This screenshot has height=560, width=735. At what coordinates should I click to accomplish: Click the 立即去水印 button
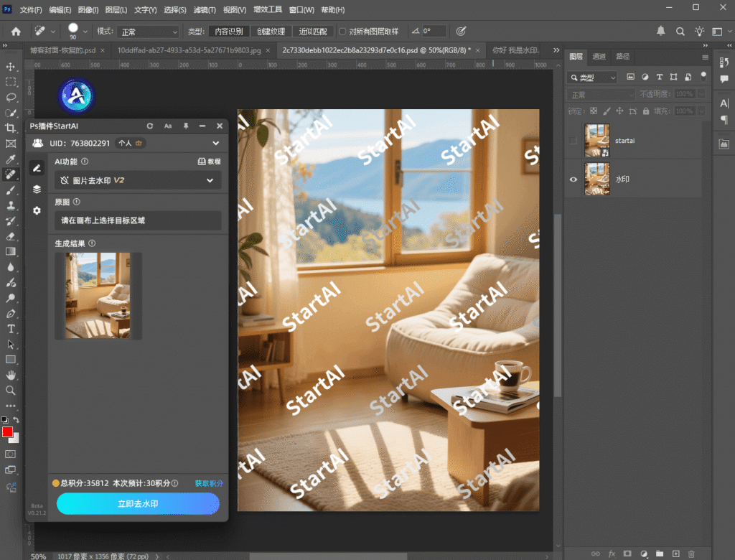click(138, 504)
